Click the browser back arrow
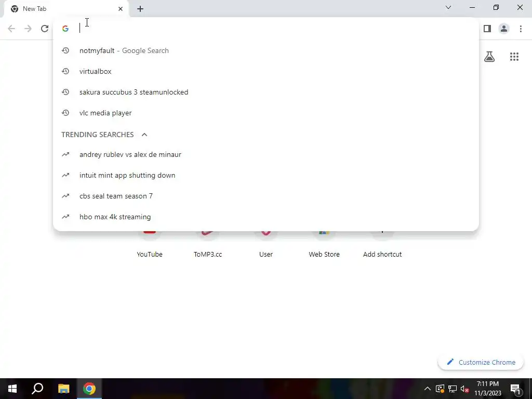The image size is (532, 399). click(11, 29)
